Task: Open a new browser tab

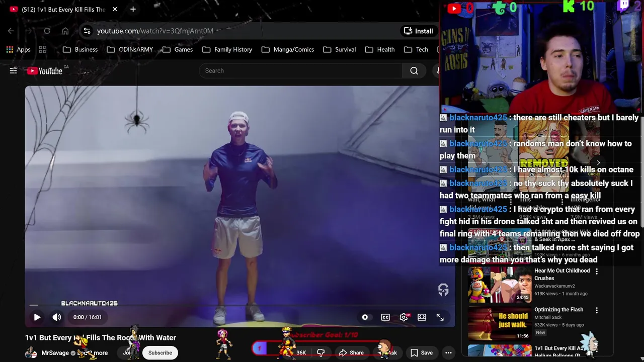Action: tap(133, 9)
